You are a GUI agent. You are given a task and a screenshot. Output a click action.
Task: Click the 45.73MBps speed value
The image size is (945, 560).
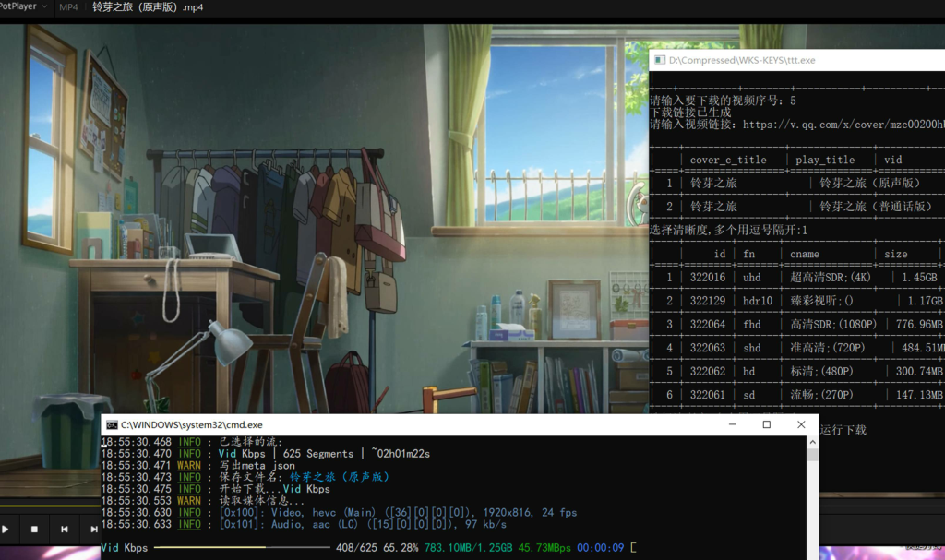pyautogui.click(x=544, y=548)
